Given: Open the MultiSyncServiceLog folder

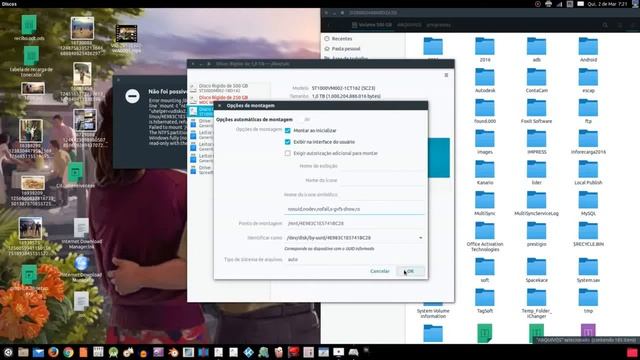Looking at the screenshot, I should pos(536,203).
